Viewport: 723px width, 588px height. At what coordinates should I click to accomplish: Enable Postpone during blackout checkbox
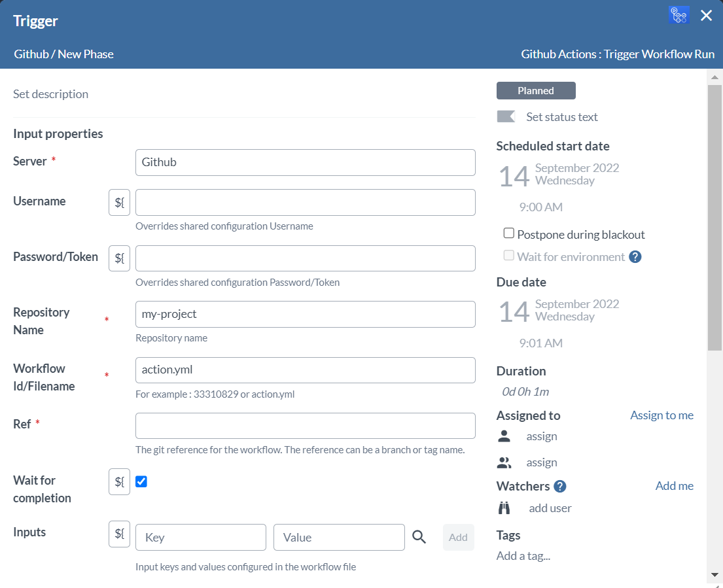(508, 233)
